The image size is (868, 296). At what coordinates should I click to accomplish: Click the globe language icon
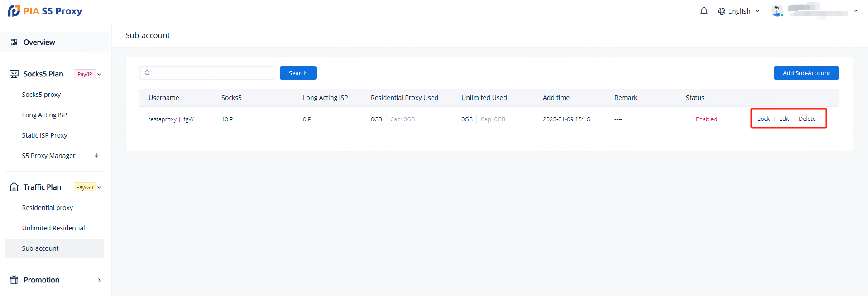pos(722,11)
